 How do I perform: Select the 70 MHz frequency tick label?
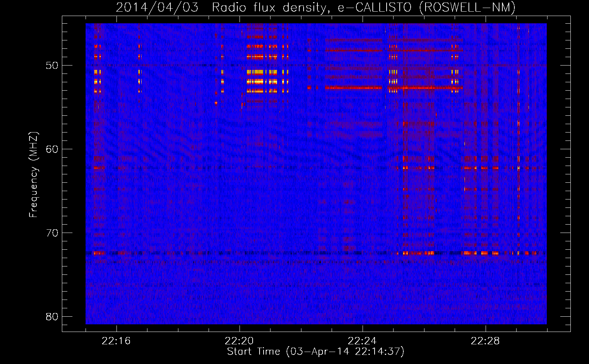[x=52, y=233]
